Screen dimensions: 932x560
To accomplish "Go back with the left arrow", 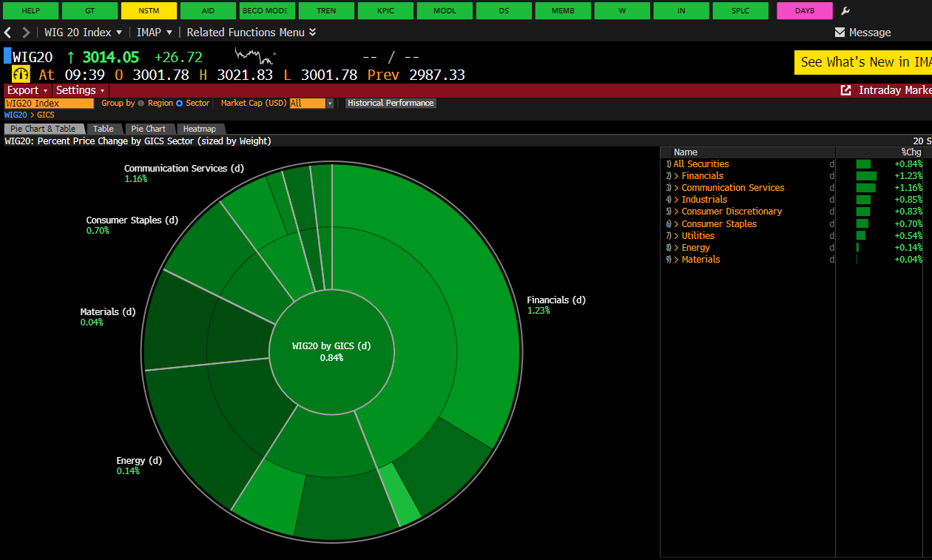I will 8,33.
